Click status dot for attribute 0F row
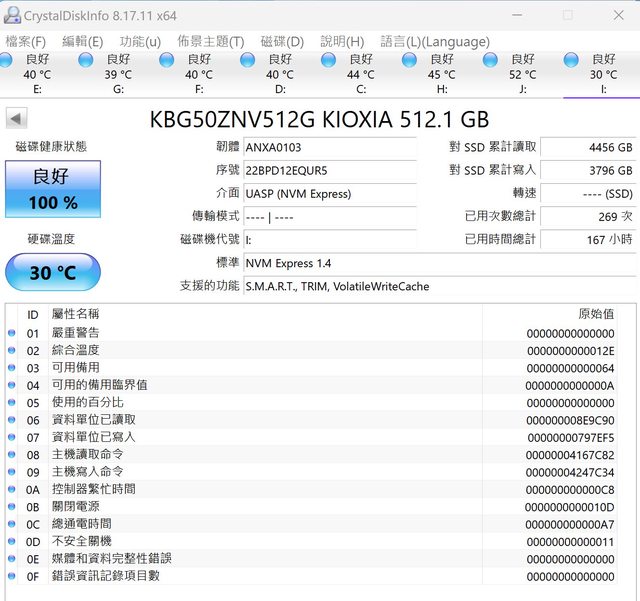Image resolution: width=640 pixels, height=601 pixels. click(x=12, y=576)
